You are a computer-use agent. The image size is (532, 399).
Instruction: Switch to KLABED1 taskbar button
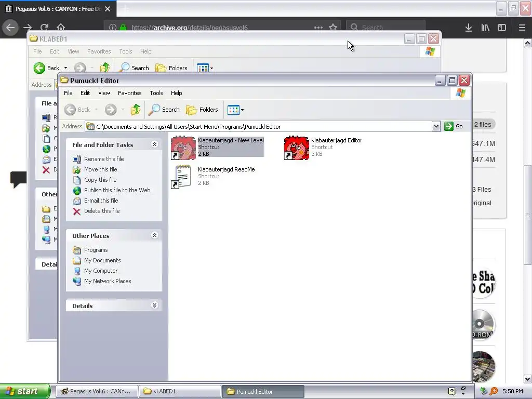pyautogui.click(x=180, y=392)
